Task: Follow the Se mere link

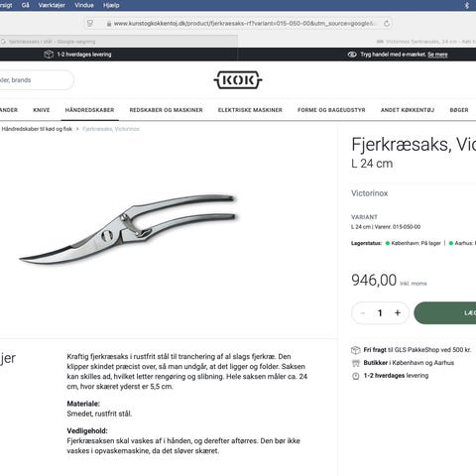Action: [437, 55]
